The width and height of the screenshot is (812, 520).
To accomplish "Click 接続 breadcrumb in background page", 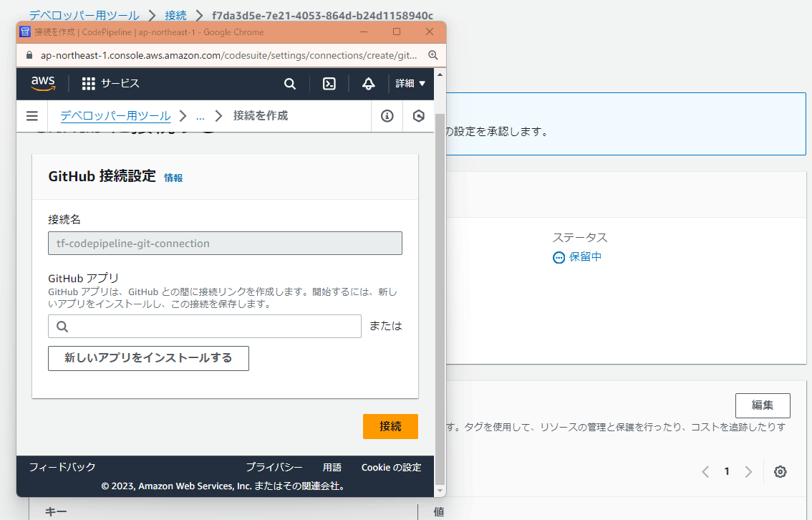I will click(176, 15).
